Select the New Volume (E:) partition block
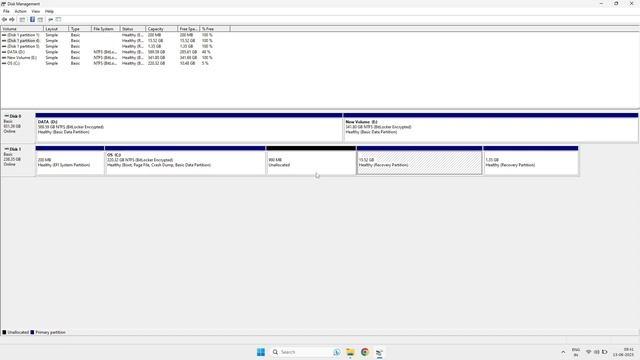640x360 pixels. [x=491, y=127]
